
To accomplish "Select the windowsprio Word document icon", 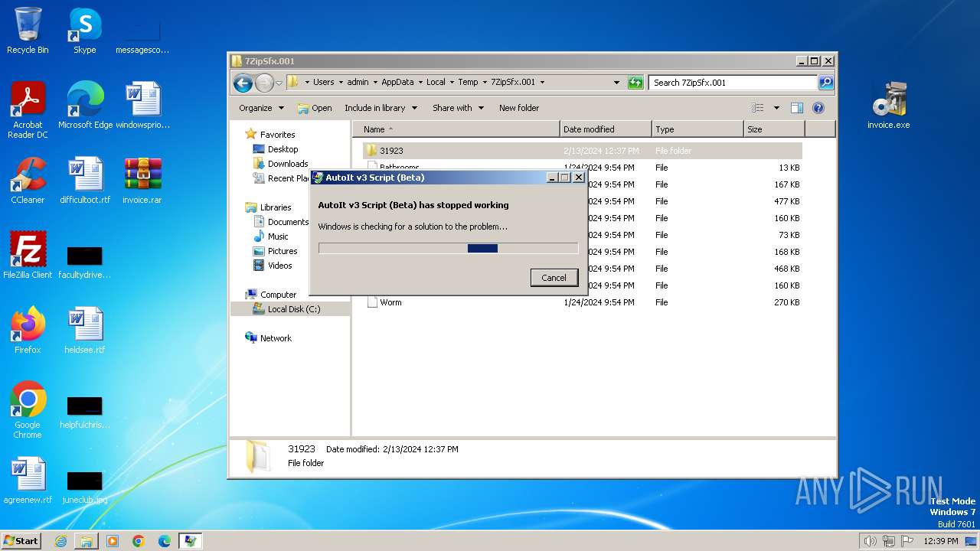I will pos(142,106).
